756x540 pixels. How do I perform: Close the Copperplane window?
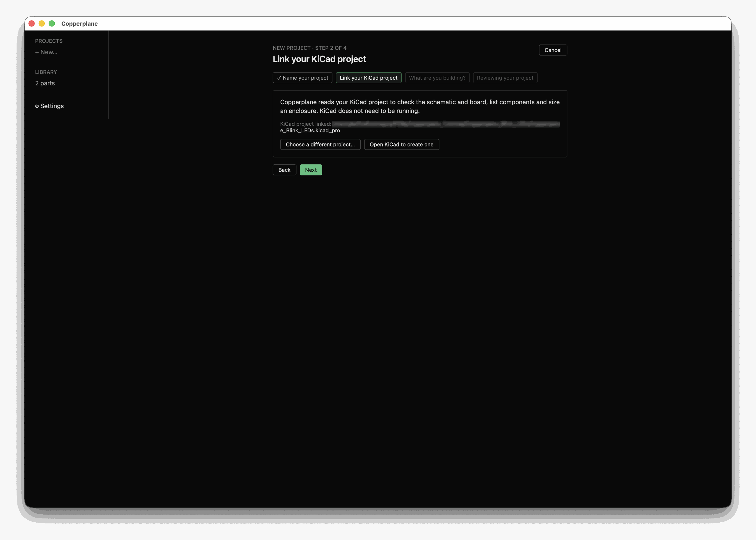32,23
